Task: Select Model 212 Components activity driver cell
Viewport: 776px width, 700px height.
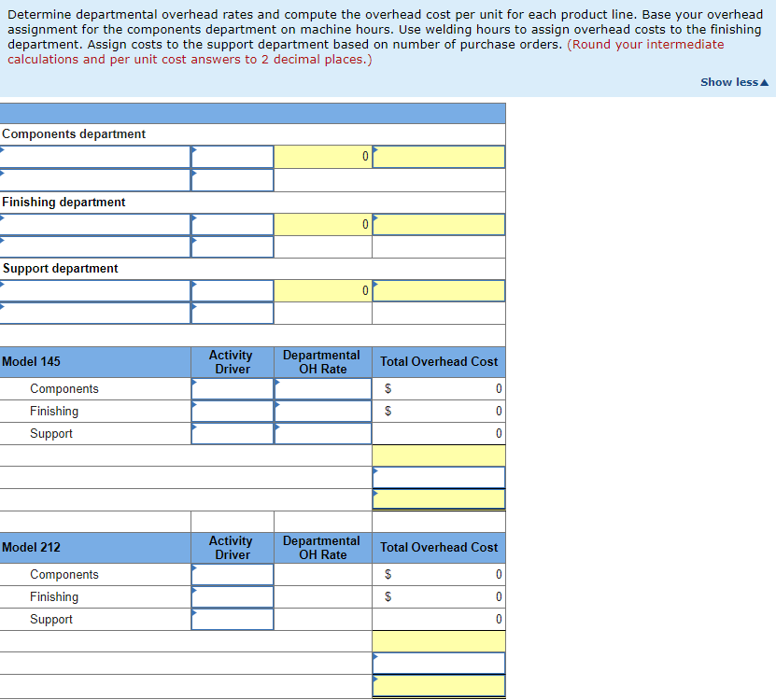Action: [x=233, y=574]
